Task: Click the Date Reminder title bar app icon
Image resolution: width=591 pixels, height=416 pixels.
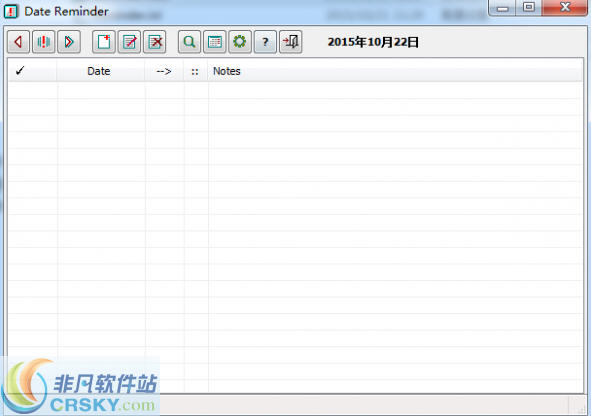Action: point(11,11)
